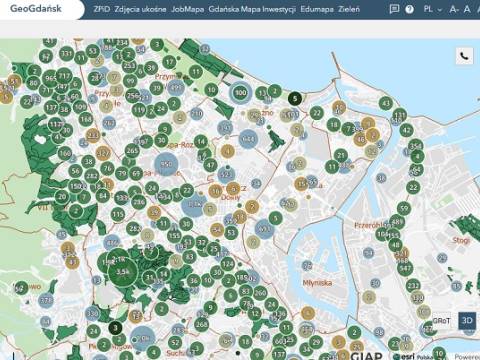Open Gdańska Mapa Inwestycji in the header

[x=252, y=9]
